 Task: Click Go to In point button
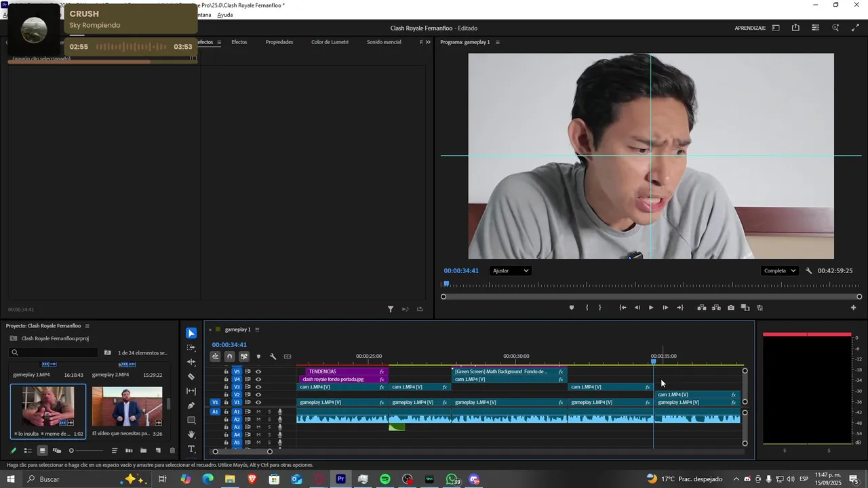pos(623,308)
